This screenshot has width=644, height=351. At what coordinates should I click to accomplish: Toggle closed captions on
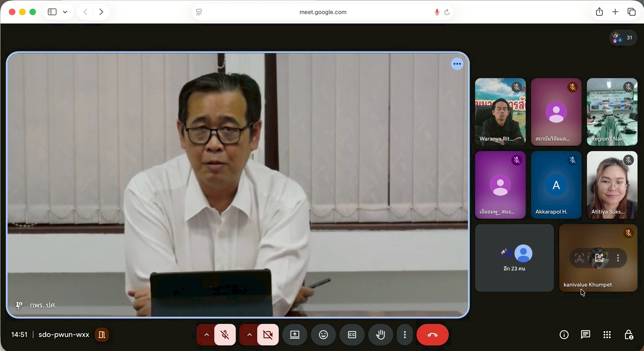352,335
